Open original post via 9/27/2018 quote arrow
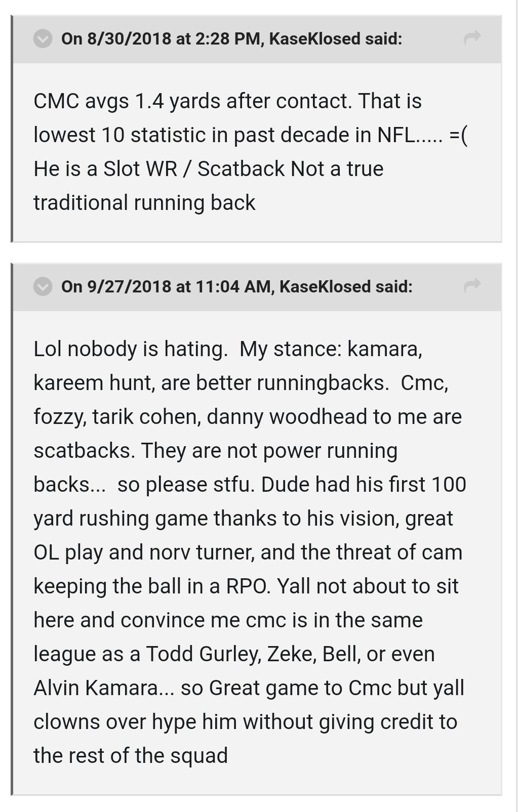This screenshot has height=812, width=518. 472,285
